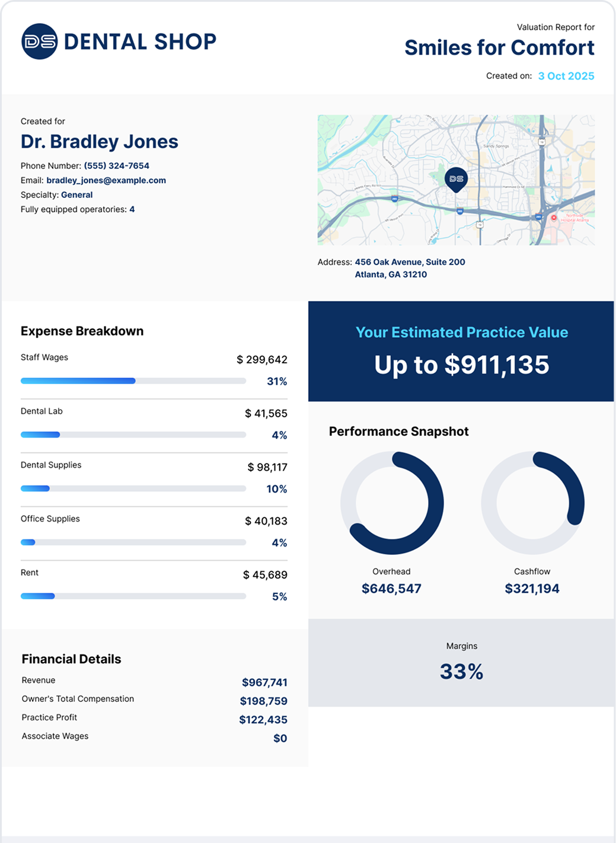Toggle the Dental Lab expense row
Screen dimensions: 616x843
coord(154,422)
